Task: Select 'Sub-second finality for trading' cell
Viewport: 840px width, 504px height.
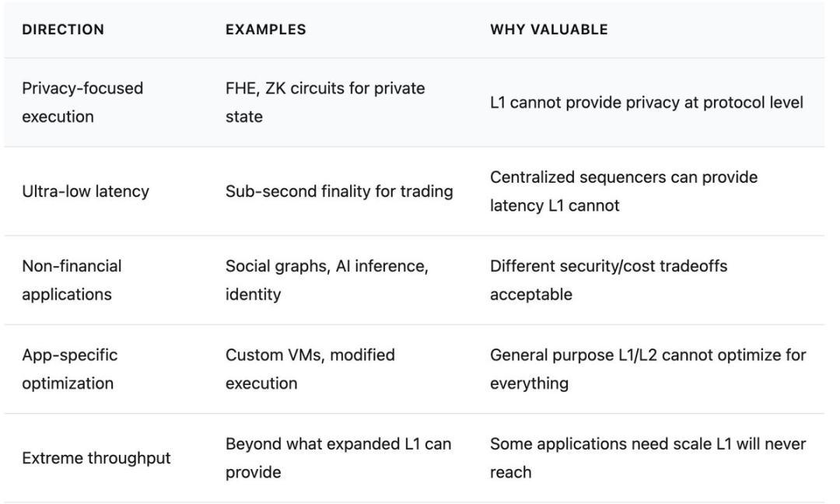Action: point(339,191)
